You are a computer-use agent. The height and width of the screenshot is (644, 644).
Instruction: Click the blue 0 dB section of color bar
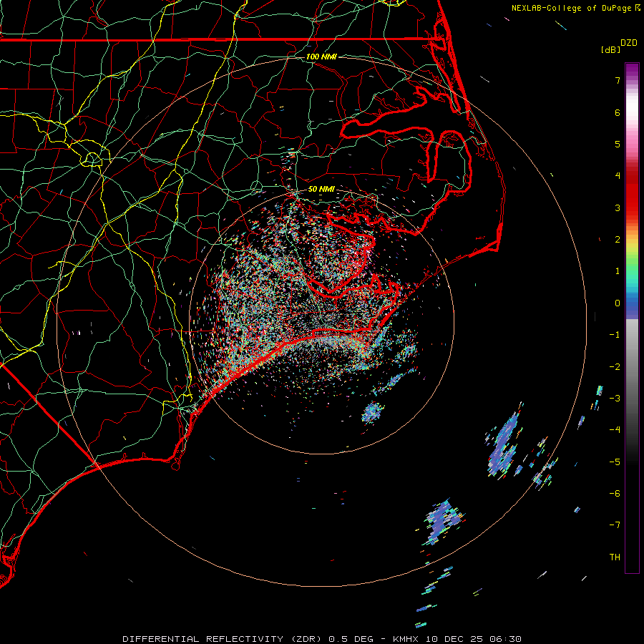coord(632,304)
